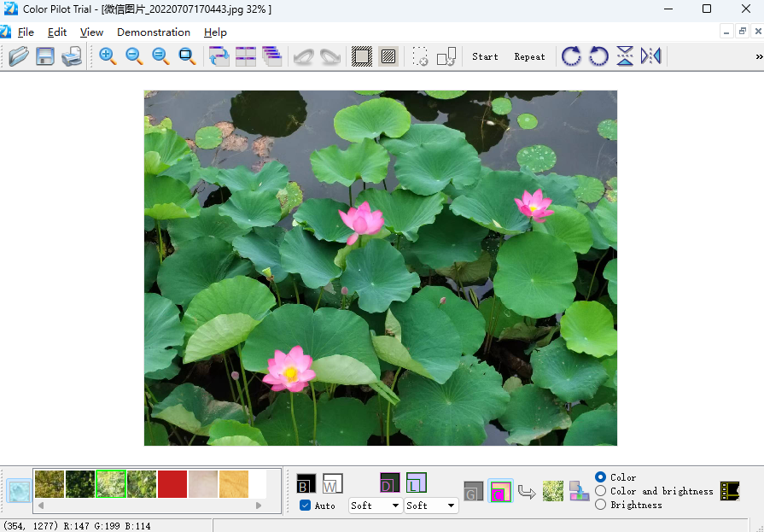Click the two-rectangles delete icon

point(446,56)
